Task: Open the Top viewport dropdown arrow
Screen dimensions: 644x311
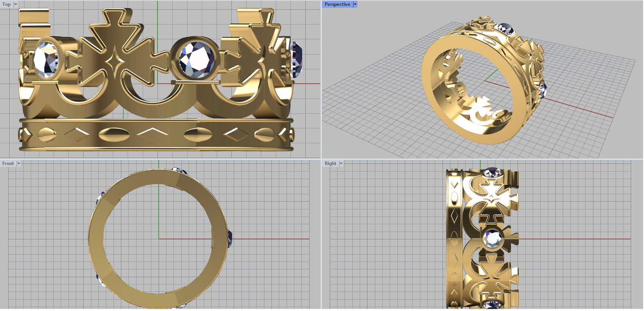Action: (x=16, y=4)
